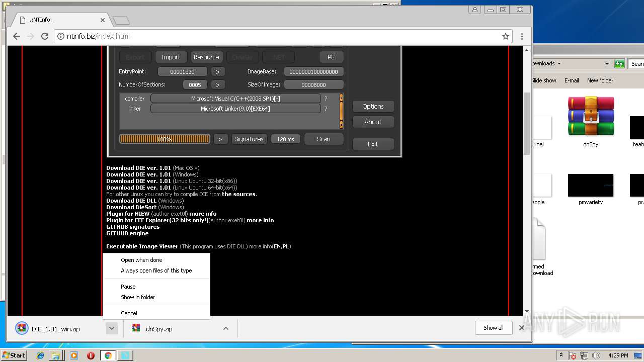The height and width of the screenshot is (362, 644).
Task: Click the 'Download DIE DLL' link
Action: coord(131,201)
